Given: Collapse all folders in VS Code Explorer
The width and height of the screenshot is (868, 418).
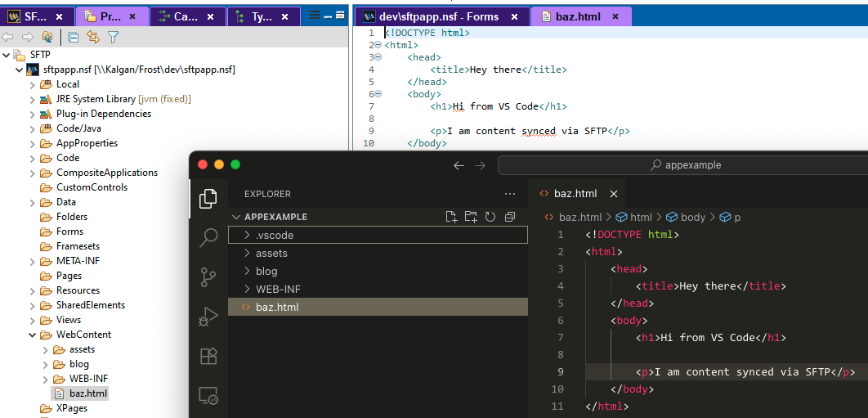Looking at the screenshot, I should coord(510,217).
